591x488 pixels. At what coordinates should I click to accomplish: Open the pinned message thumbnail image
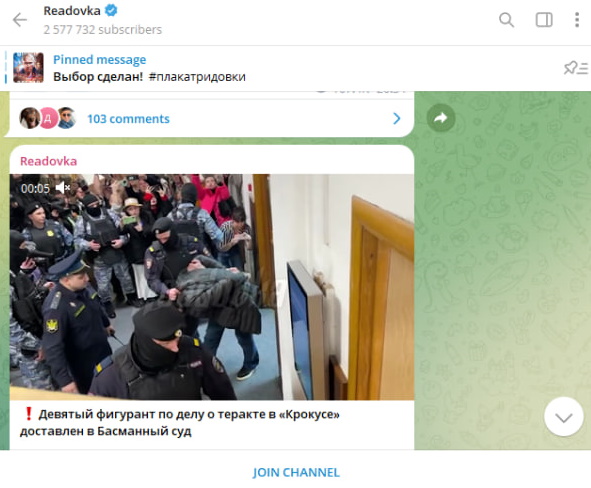point(28,68)
